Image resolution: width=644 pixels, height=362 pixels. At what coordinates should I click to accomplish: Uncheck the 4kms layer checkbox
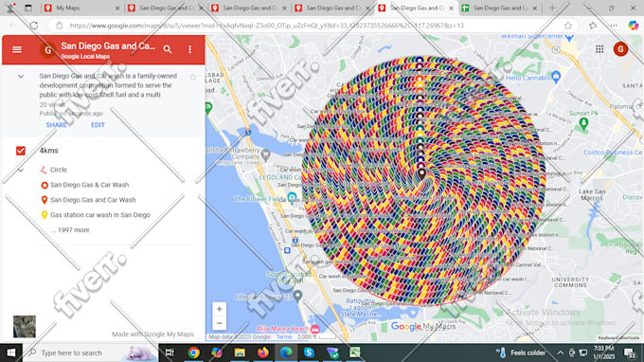[21, 151]
